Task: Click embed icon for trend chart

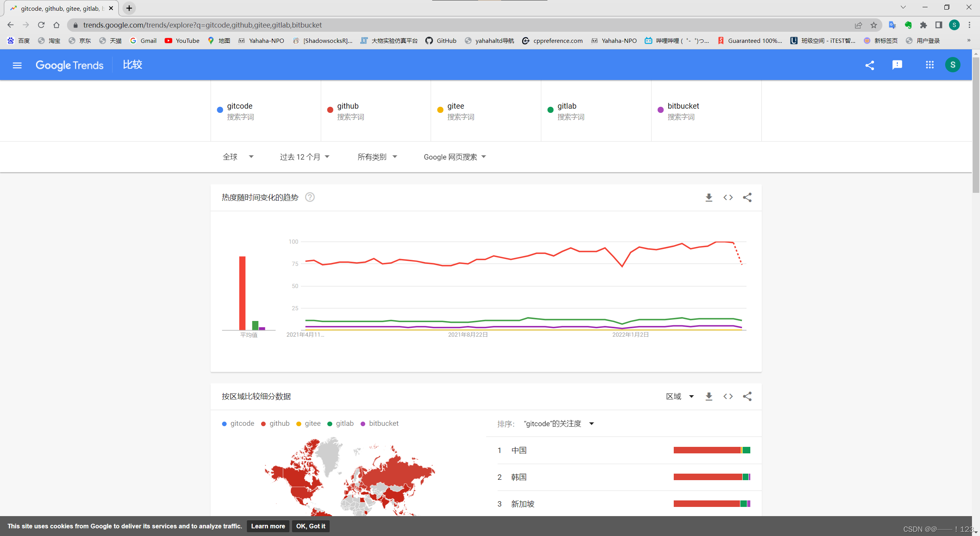Action: click(728, 197)
